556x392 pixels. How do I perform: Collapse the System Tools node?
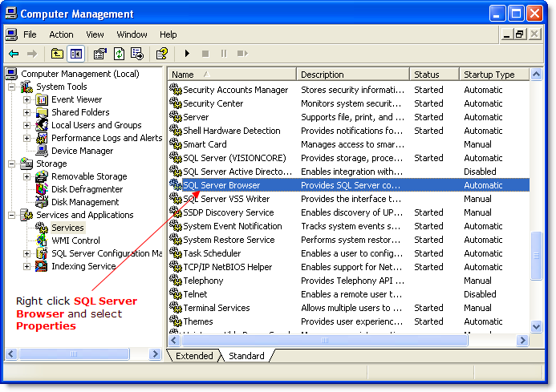12,87
